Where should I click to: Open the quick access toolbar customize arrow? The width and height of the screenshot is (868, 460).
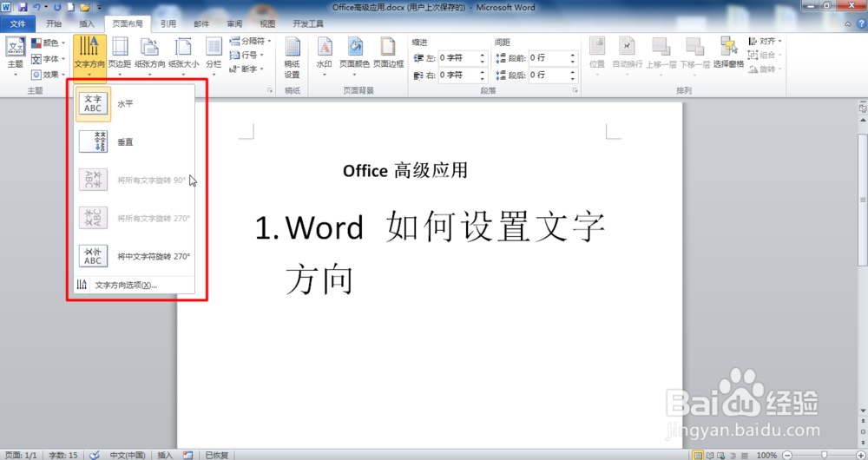click(x=100, y=7)
